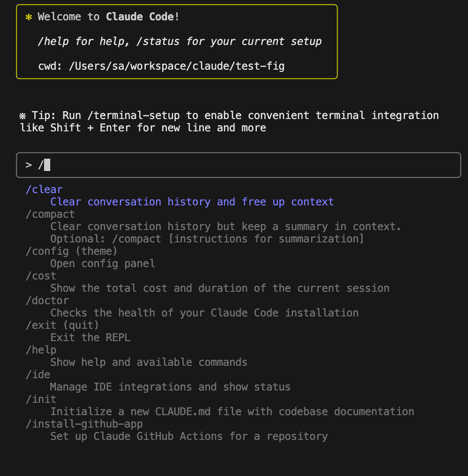This screenshot has width=468, height=476.
Task: Select the /doctor command
Action: tap(47, 301)
